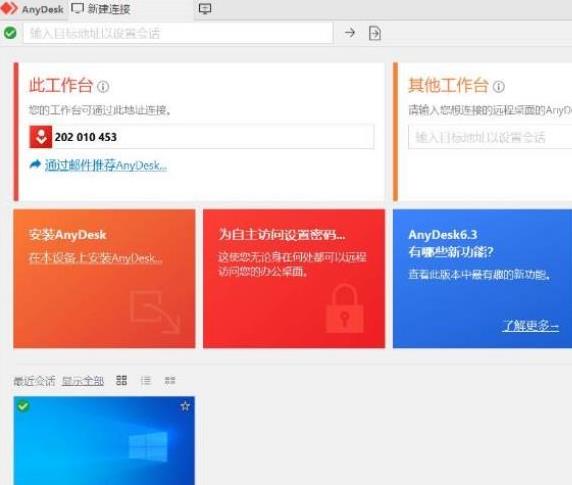
Task: Click the install arrow graphic in orange tile
Action: coord(155,311)
